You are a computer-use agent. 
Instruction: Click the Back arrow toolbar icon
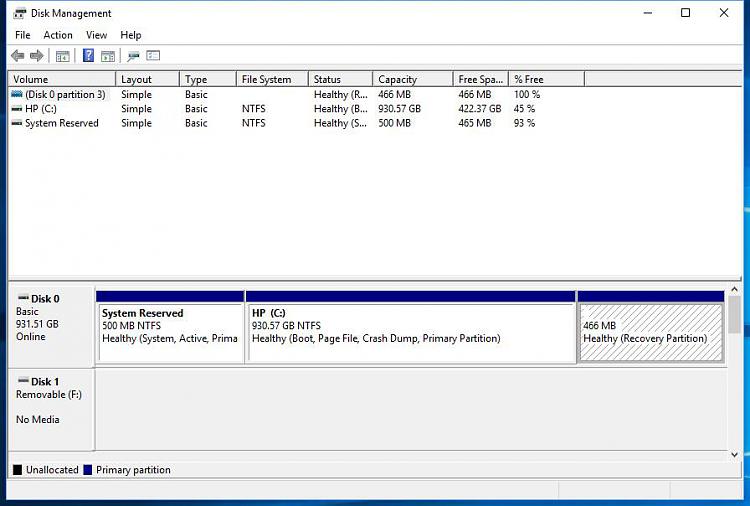click(x=18, y=56)
